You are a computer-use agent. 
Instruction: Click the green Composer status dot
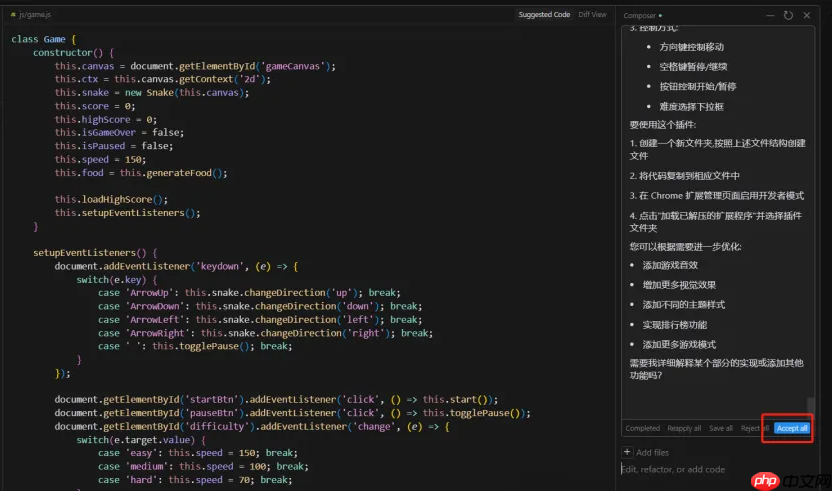coord(660,16)
